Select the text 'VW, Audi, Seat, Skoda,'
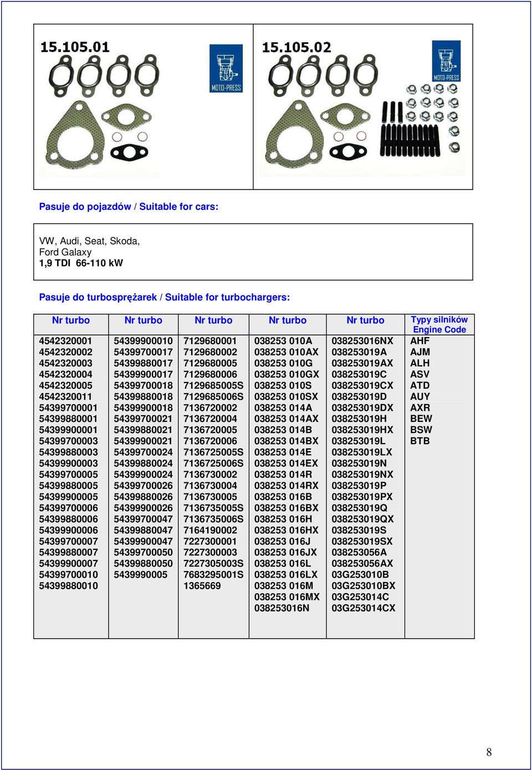This screenshot has height=770, width=532. (x=89, y=241)
